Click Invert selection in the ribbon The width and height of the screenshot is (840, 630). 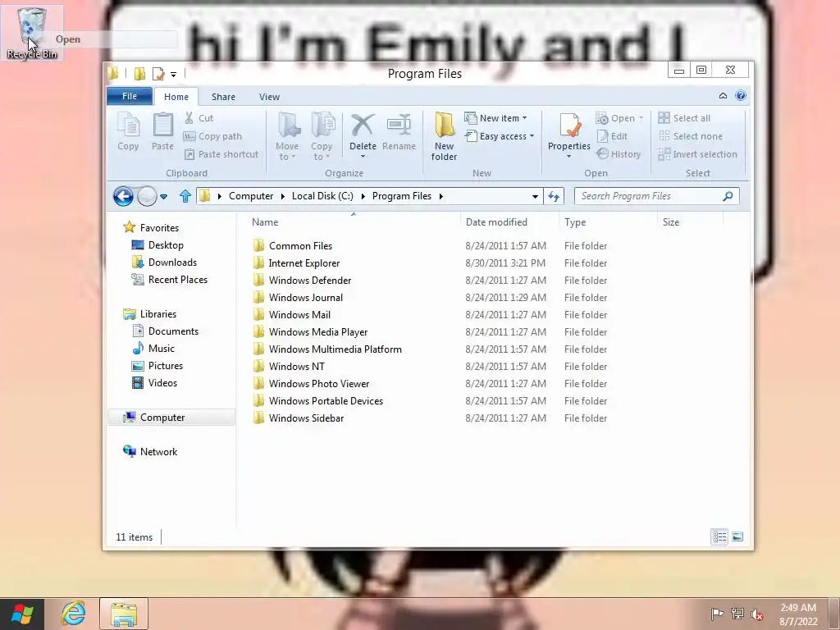click(x=697, y=154)
